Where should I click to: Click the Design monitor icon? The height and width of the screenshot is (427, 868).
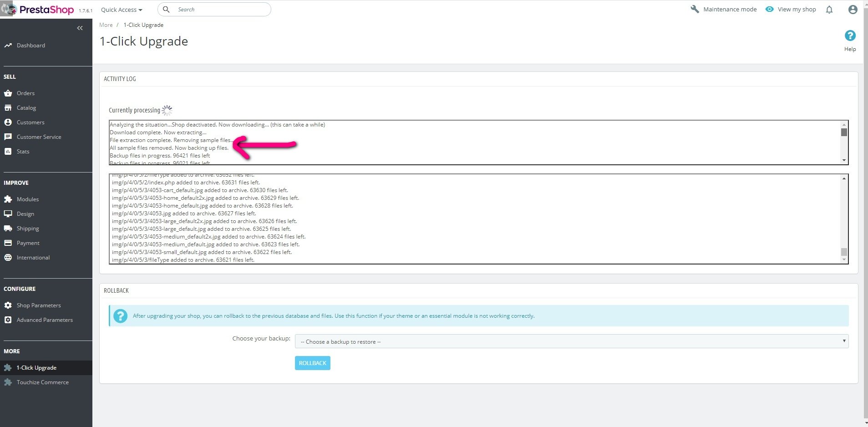[x=8, y=214]
